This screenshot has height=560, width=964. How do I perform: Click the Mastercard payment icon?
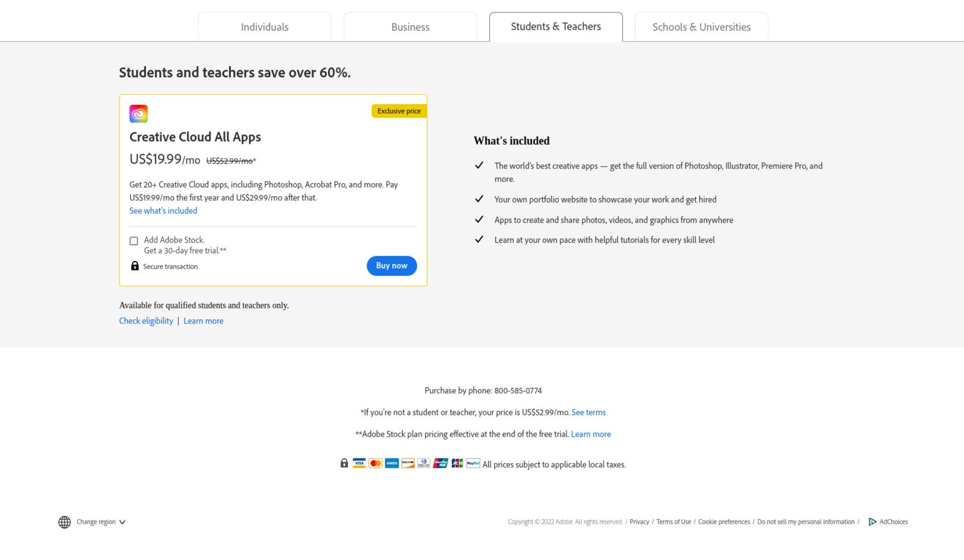(376, 463)
